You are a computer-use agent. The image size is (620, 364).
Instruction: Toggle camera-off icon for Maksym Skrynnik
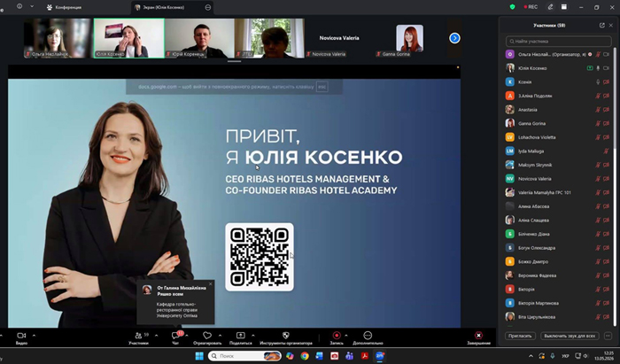tap(607, 165)
